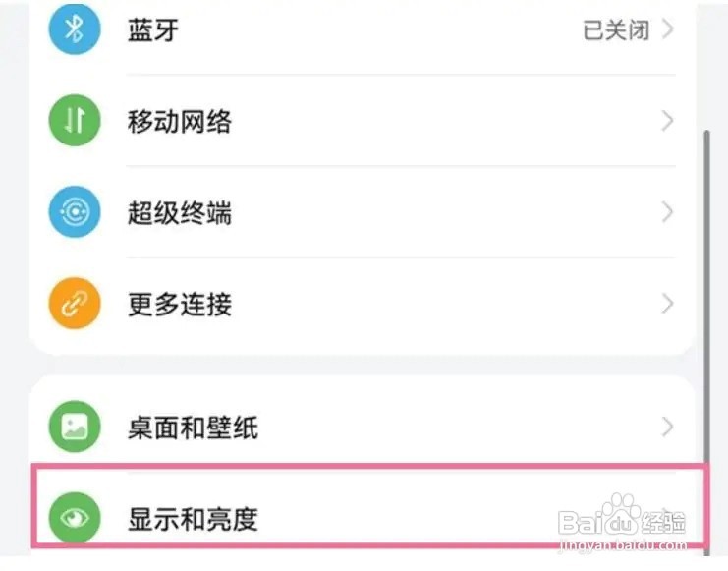Expand the chevron on the 超级终端 row
The height and width of the screenshot is (571, 728).
668,212
